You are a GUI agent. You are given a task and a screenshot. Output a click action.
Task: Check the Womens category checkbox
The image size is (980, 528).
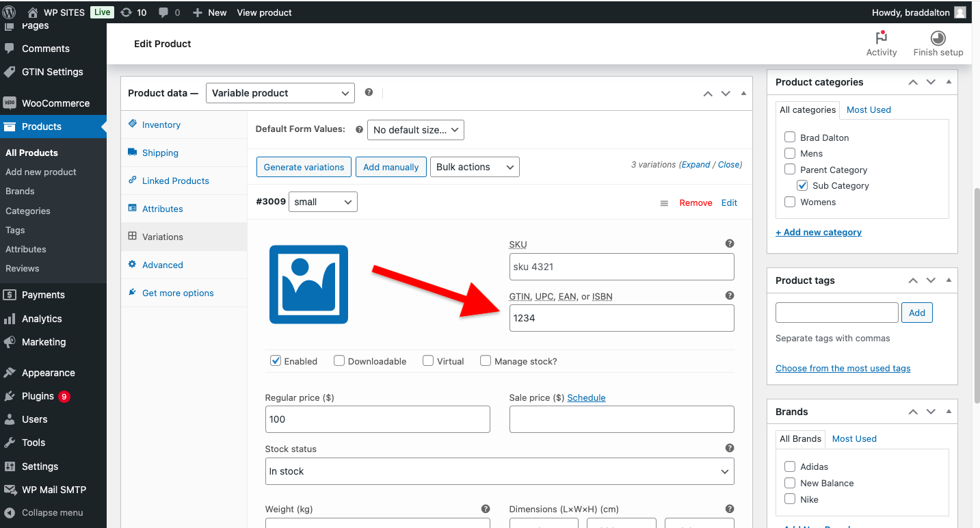point(790,202)
